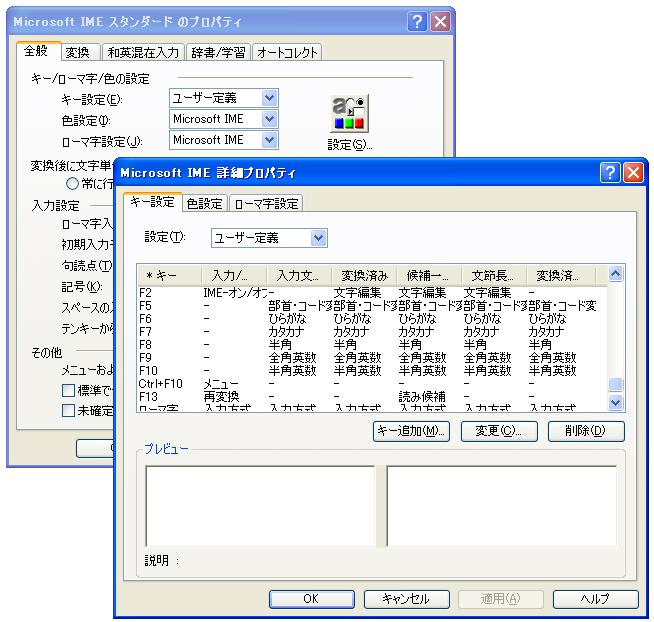Close the Microsoft IME 詳細プロパティ dialog
Viewport: 654px width, 622px height.
coord(633,172)
